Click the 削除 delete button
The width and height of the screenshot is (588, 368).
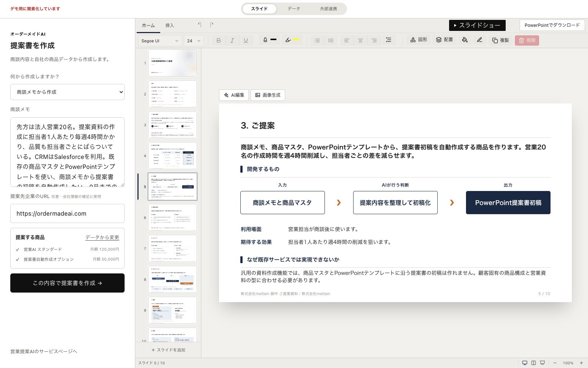click(x=527, y=40)
